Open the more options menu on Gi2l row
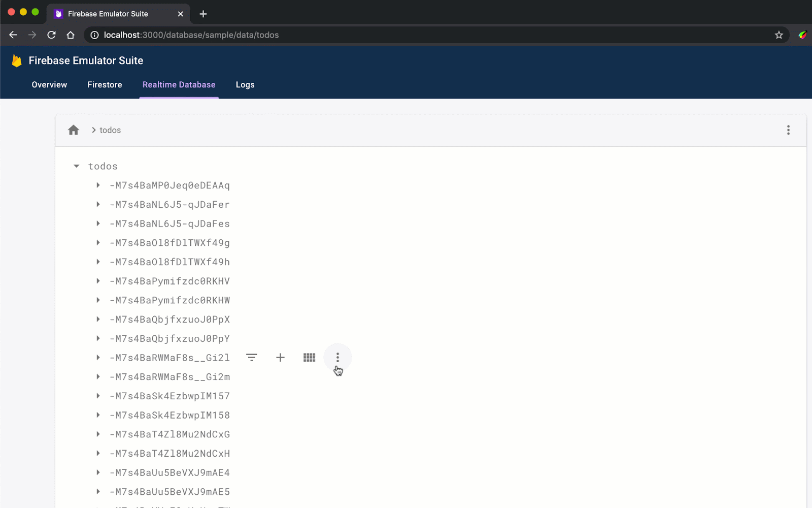 point(337,358)
